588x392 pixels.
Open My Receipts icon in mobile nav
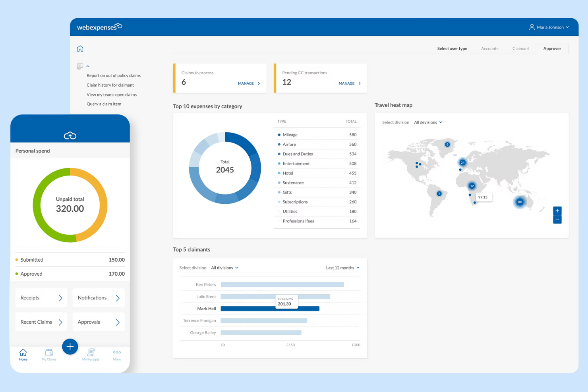91,353
